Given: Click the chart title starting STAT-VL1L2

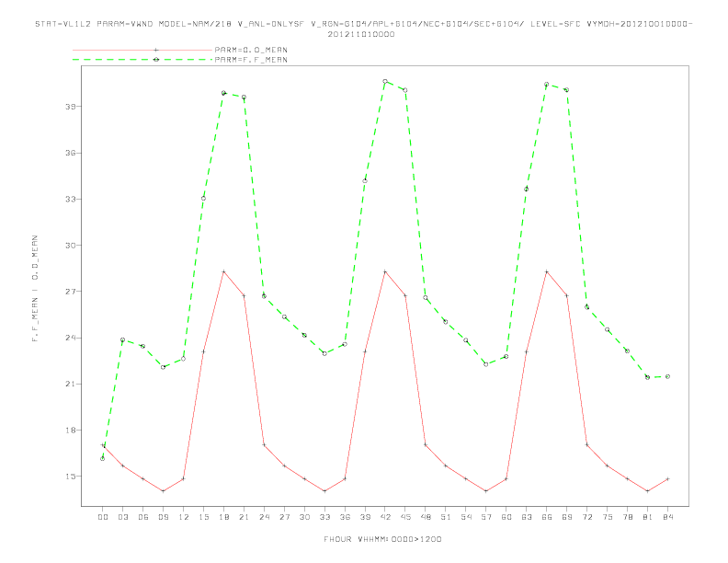Looking at the screenshot, I should [363, 24].
